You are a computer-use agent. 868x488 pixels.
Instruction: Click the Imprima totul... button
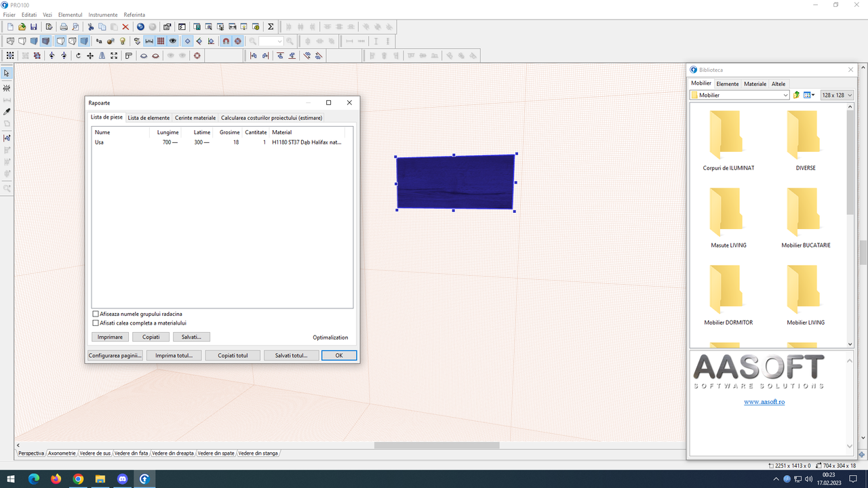click(174, 355)
